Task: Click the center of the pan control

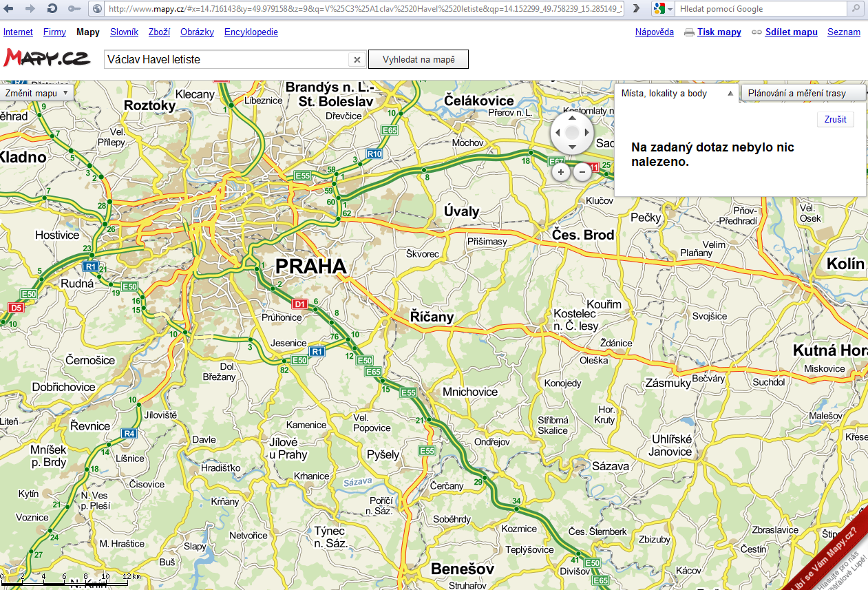Action: pos(571,132)
